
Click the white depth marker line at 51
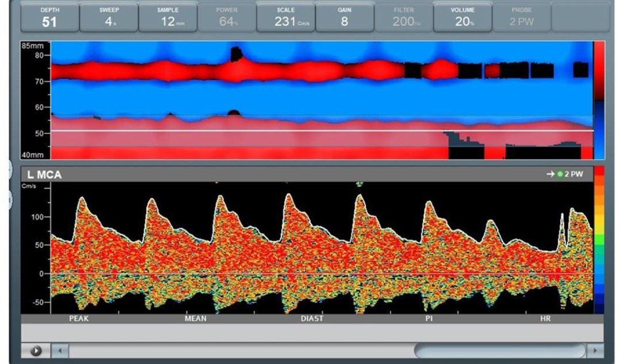pyautogui.click(x=322, y=131)
